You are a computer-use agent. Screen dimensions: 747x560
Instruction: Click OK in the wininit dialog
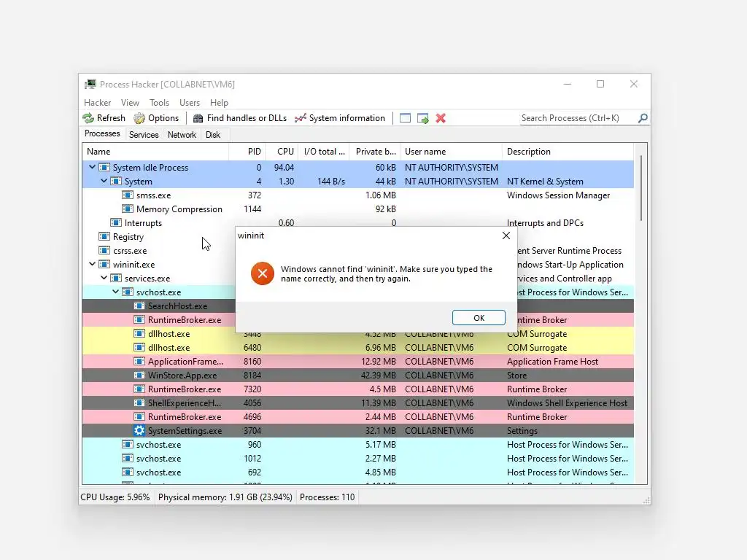pyautogui.click(x=479, y=318)
